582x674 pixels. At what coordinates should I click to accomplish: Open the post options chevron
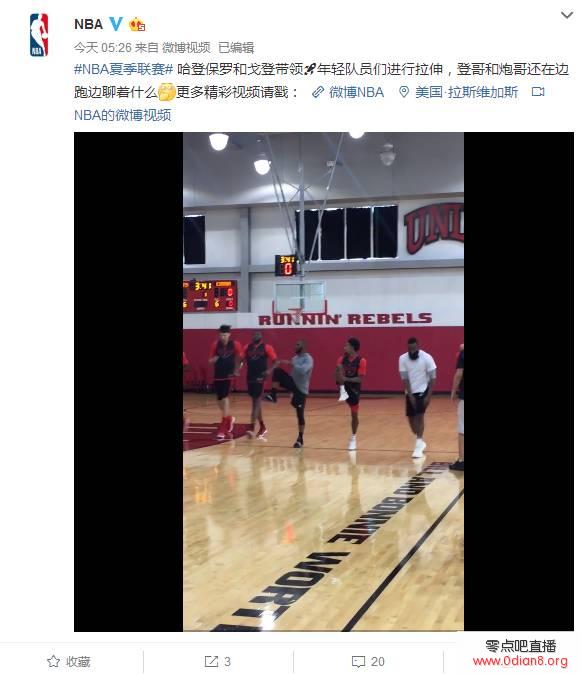(x=567, y=15)
